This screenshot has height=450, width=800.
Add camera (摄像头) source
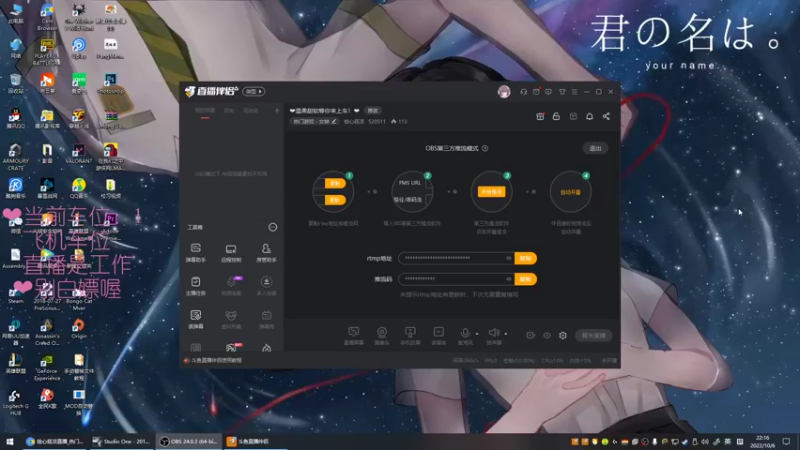pos(382,336)
